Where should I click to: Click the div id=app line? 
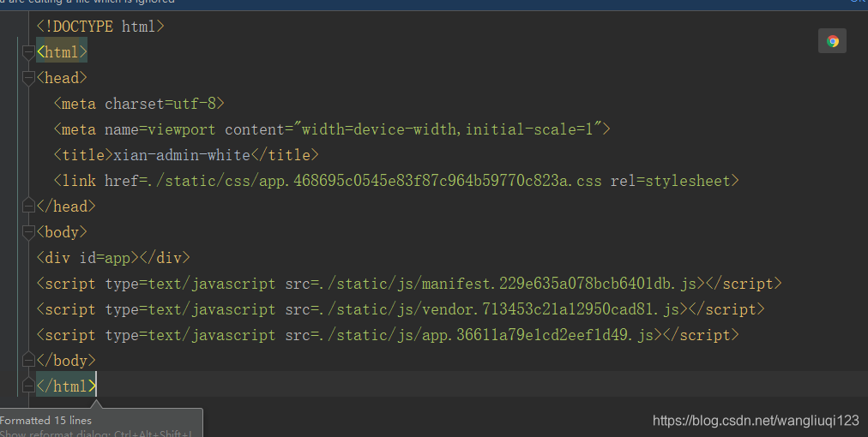coord(113,258)
